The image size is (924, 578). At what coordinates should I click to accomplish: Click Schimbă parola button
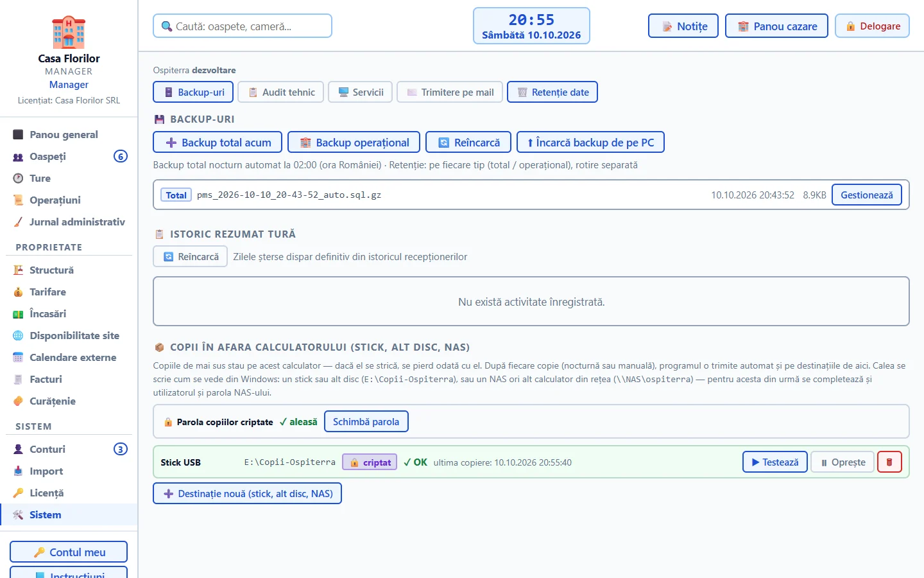coord(366,421)
